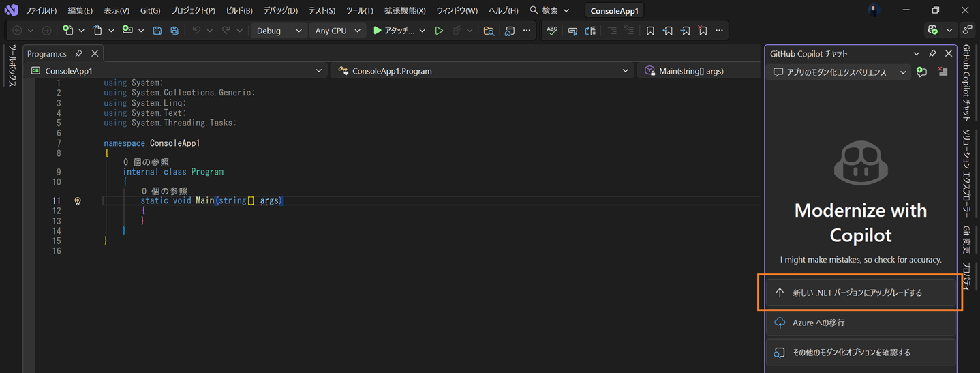Viewport: 980px width, 373px height.
Task: Open the Git 変更 side tab
Action: click(966, 240)
